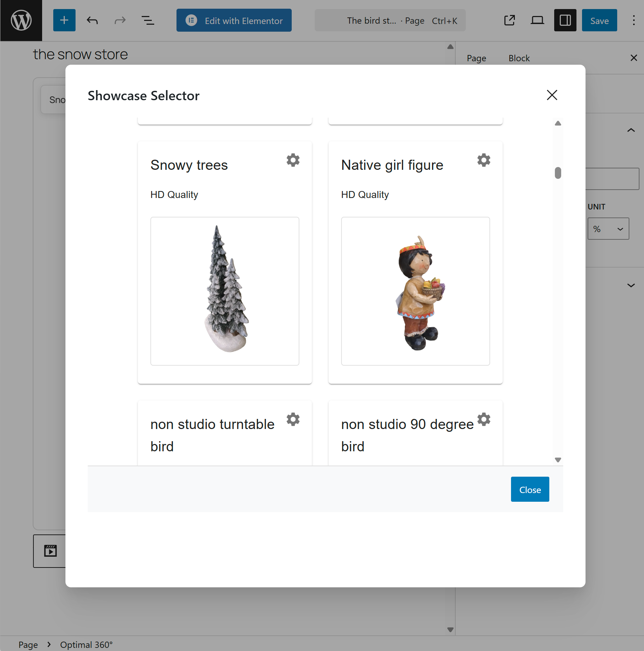Screen dimensions: 644x651
Task: Expand the collapsed sidebar section chevron
Action: pos(631,285)
